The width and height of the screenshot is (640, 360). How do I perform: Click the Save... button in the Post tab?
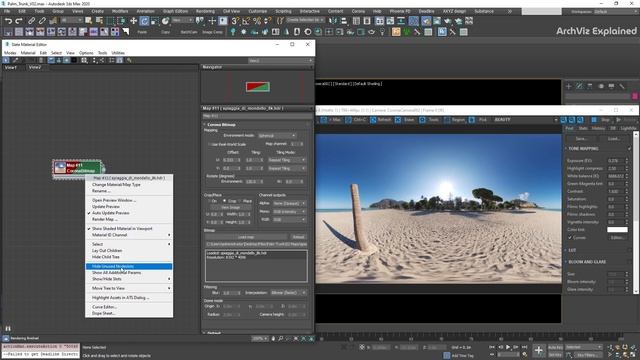point(581,139)
